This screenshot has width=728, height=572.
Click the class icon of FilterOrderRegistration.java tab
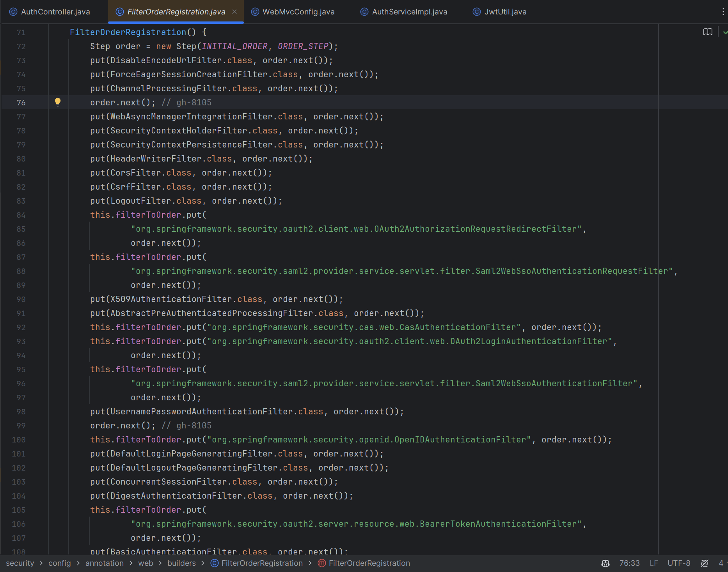coord(120,12)
